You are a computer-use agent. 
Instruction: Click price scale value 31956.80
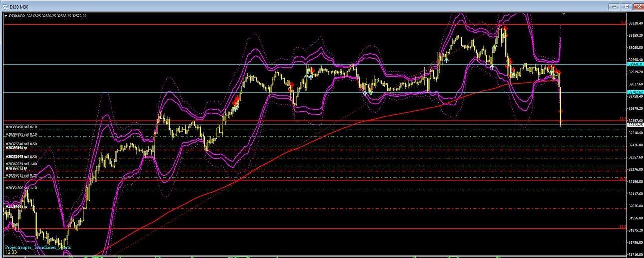(x=635, y=218)
